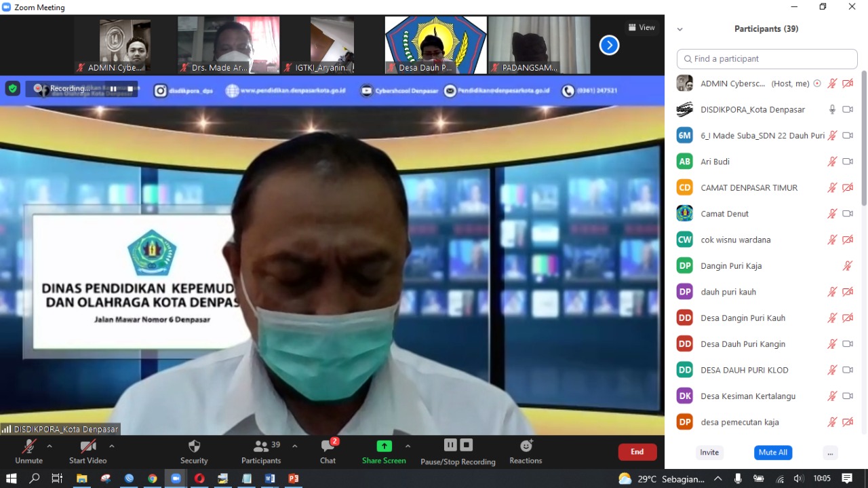
Task: Open the Reactions panel
Action: pos(526,447)
